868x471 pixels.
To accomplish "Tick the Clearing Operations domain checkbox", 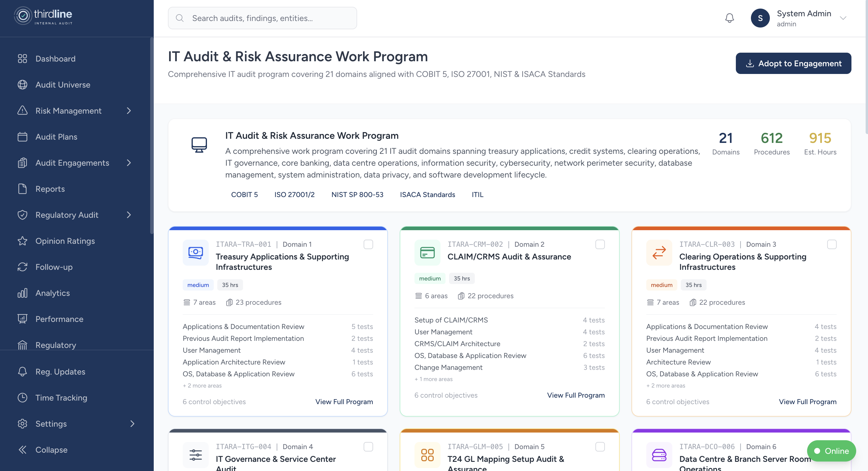I will pos(832,244).
